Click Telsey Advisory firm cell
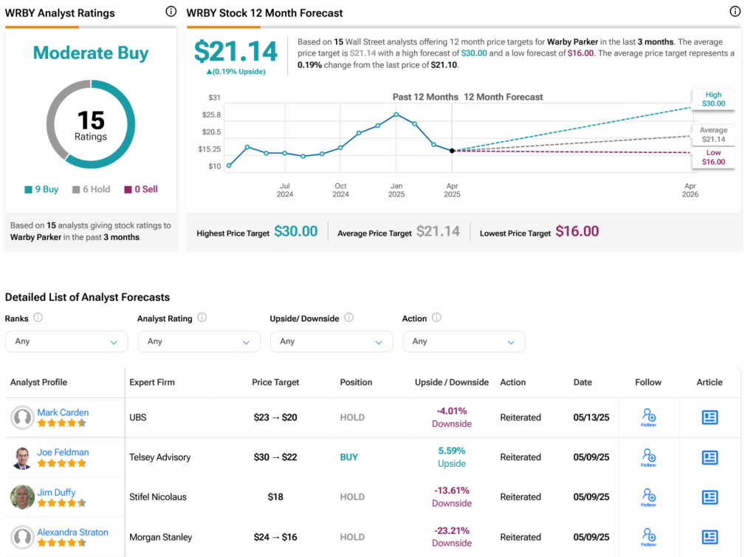The height and width of the screenshot is (557, 756). coord(159,457)
